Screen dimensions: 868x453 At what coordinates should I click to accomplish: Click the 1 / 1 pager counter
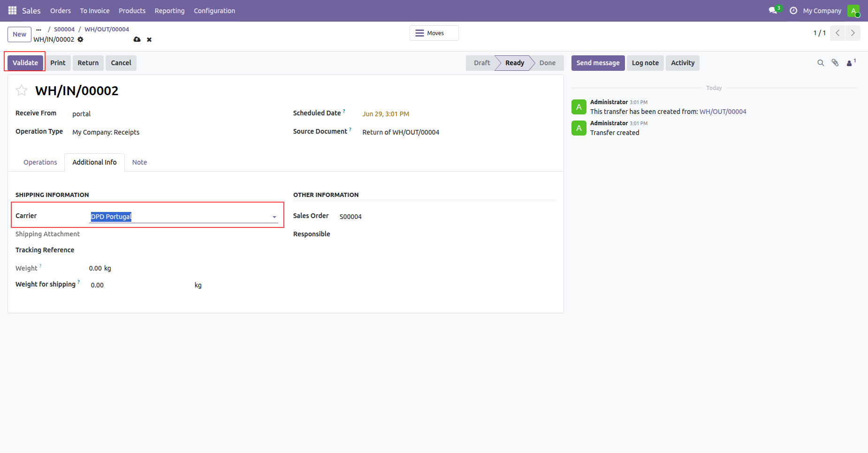tap(819, 33)
